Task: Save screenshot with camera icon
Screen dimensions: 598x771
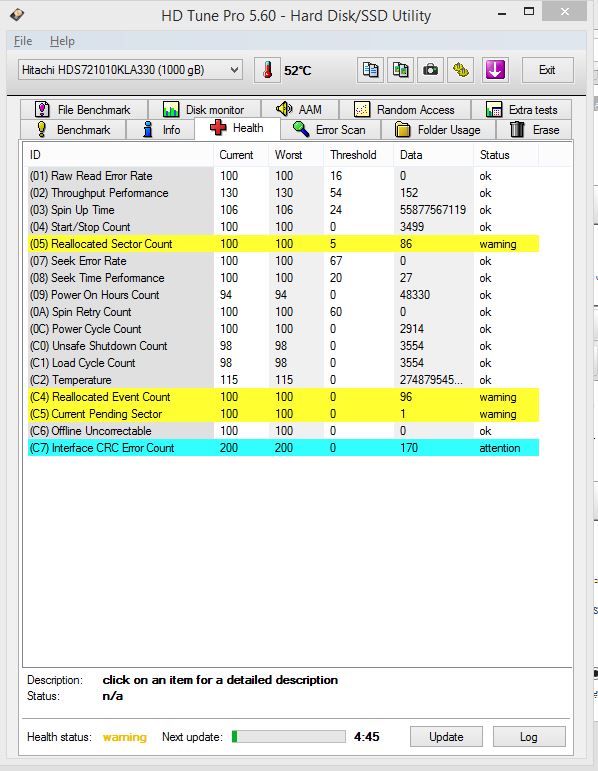Action: tap(430, 70)
